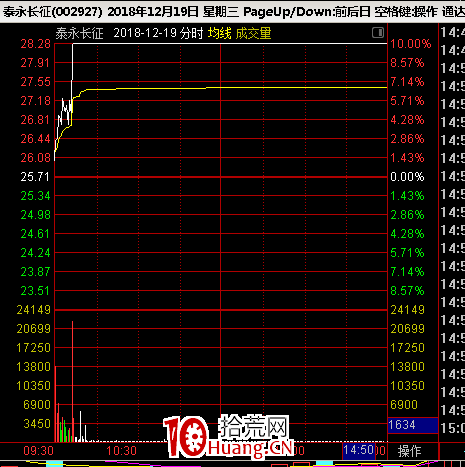
Task: Click the 26.08 price label
Action: (x=35, y=158)
